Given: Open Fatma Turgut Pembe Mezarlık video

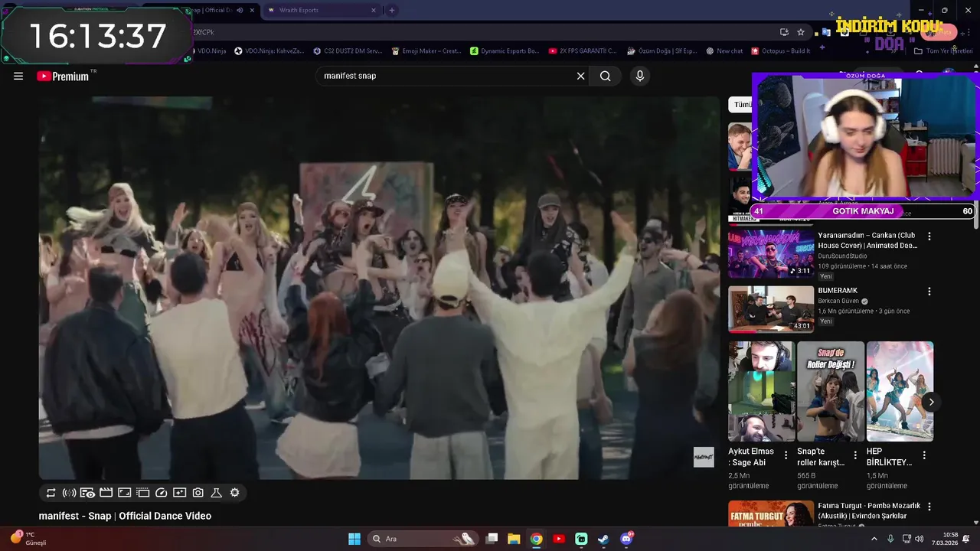Looking at the screenshot, I should click(771, 514).
